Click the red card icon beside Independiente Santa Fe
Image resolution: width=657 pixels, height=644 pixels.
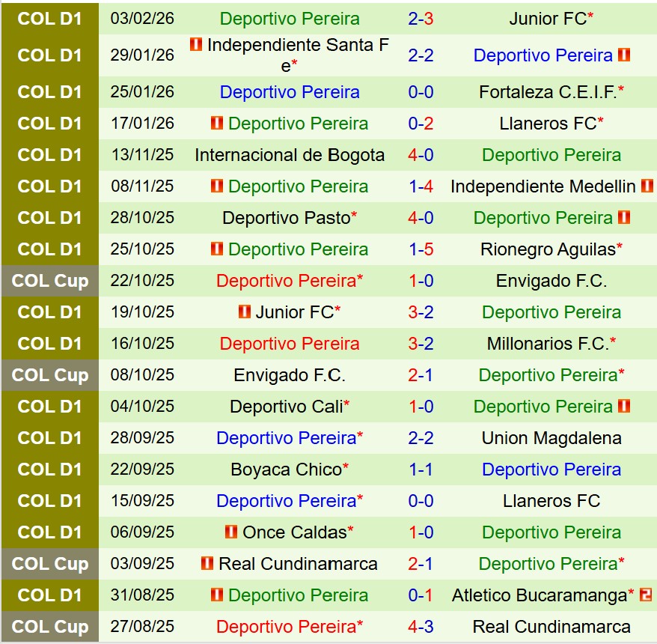pyautogui.click(x=196, y=46)
